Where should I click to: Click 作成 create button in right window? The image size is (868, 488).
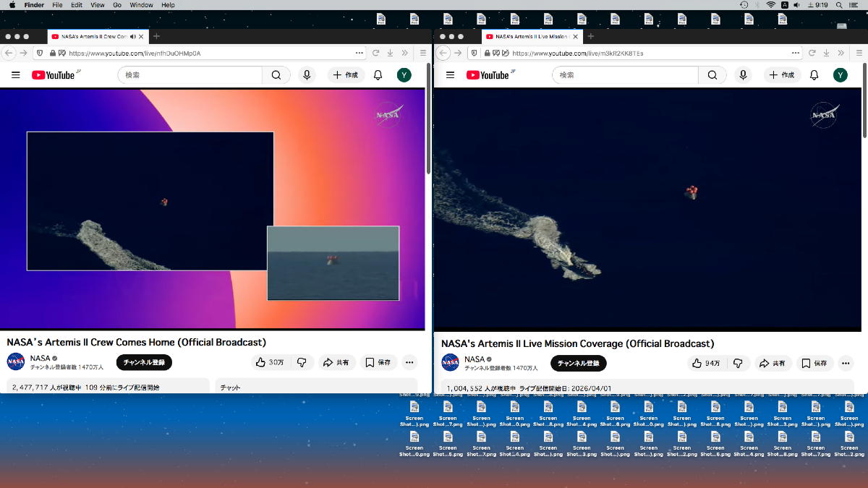tap(781, 75)
